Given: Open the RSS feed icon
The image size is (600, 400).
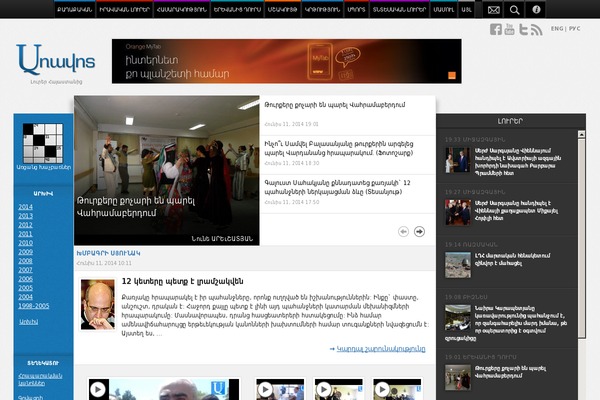Looking at the screenshot, I should point(536,30).
